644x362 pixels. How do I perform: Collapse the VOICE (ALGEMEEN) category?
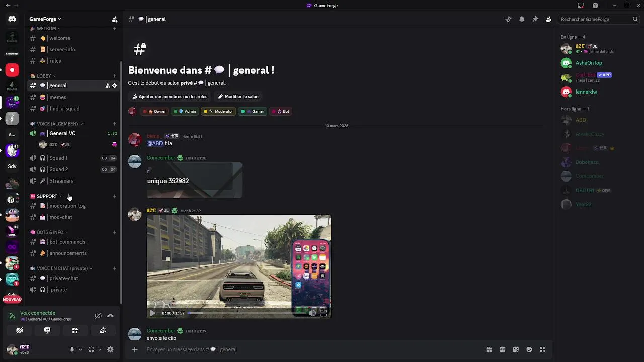point(56,124)
